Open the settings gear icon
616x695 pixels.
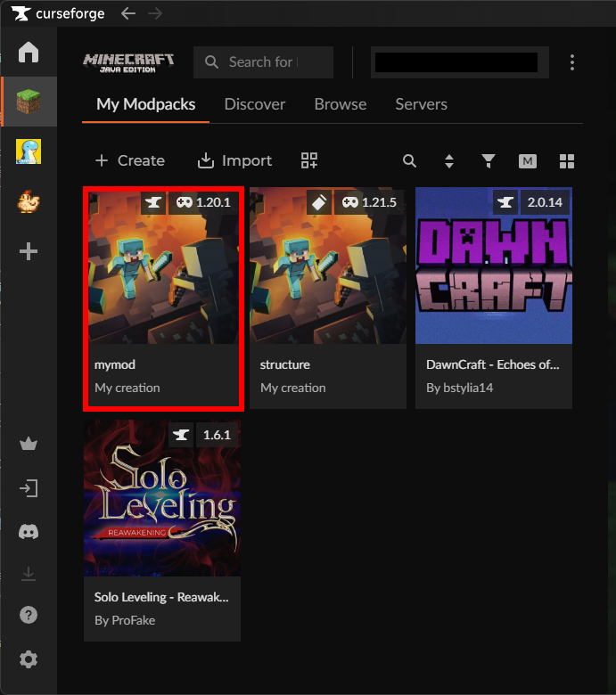click(x=29, y=659)
